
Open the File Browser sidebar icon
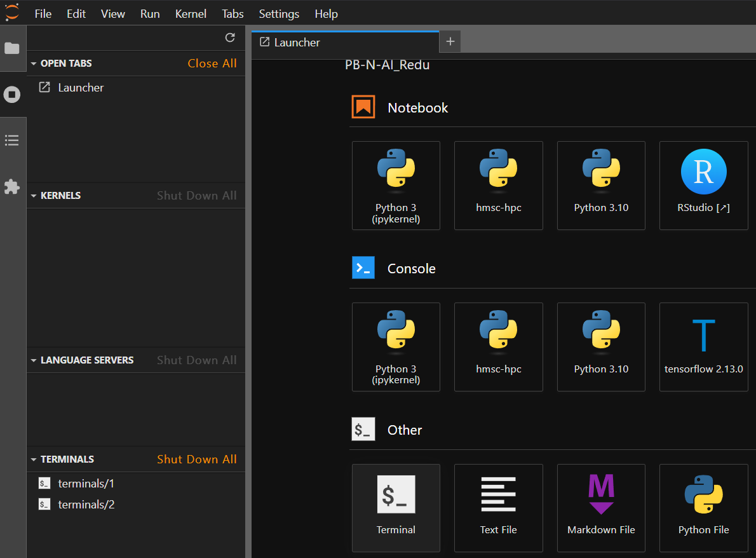point(12,48)
